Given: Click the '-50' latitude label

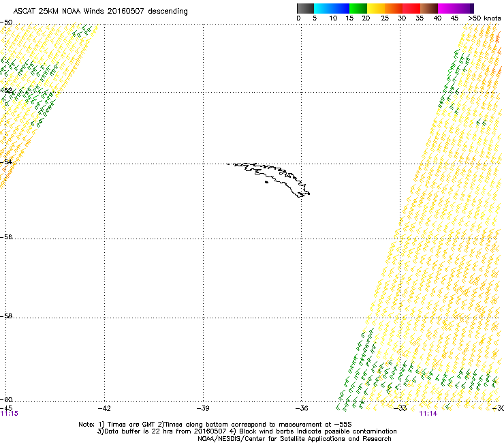Looking at the screenshot, I should point(6,22).
